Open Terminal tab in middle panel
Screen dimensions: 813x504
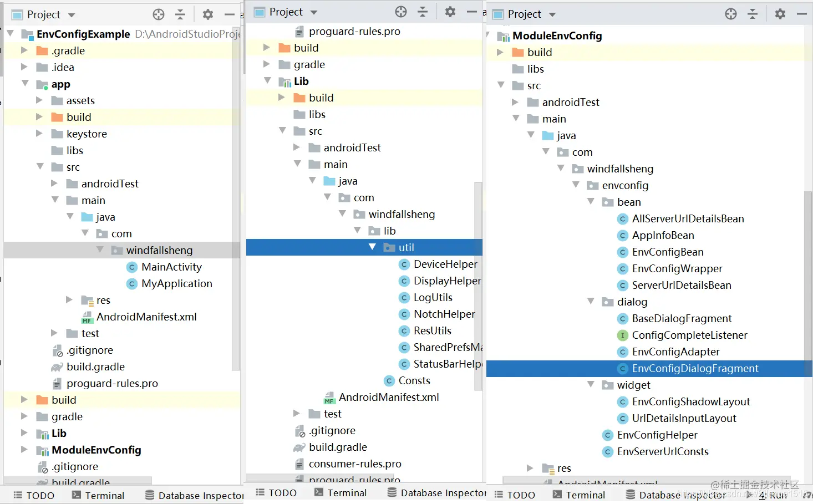coord(341,493)
